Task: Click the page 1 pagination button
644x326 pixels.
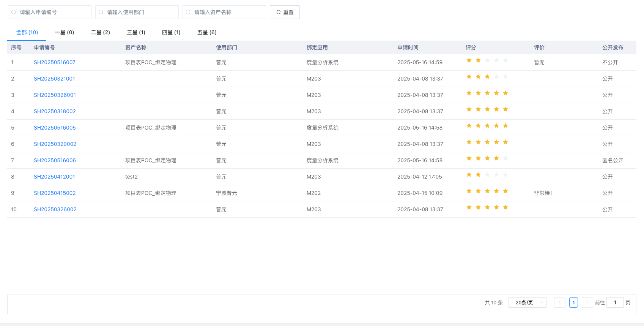Action: pyautogui.click(x=573, y=302)
